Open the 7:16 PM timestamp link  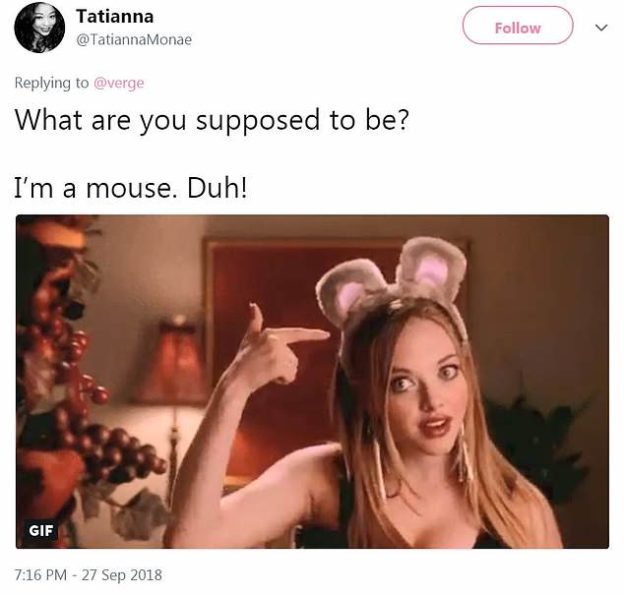(x=41, y=575)
